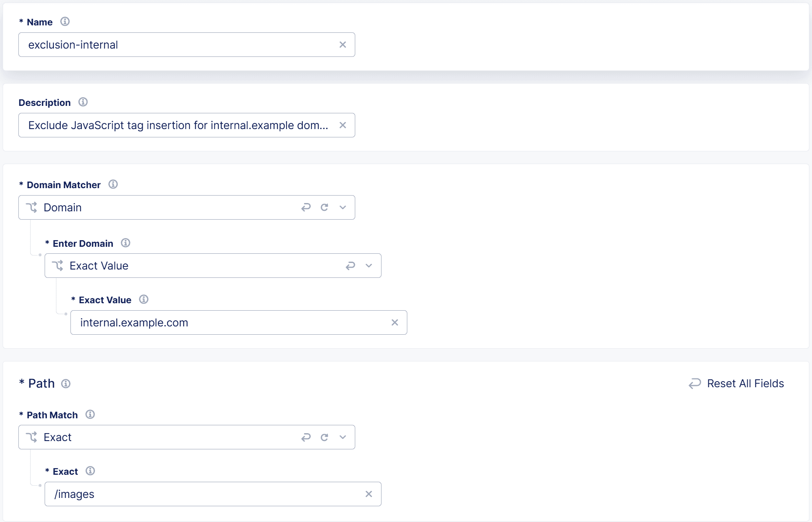The height and width of the screenshot is (522, 812).
Task: Clear the internal.example.com value
Action: tap(395, 322)
